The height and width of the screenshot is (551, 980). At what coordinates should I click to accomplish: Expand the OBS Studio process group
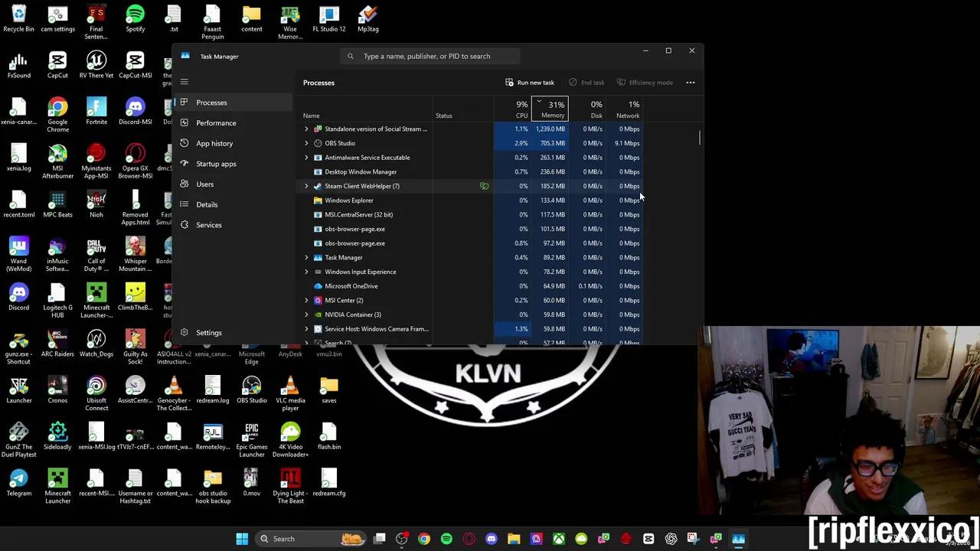tap(306, 143)
